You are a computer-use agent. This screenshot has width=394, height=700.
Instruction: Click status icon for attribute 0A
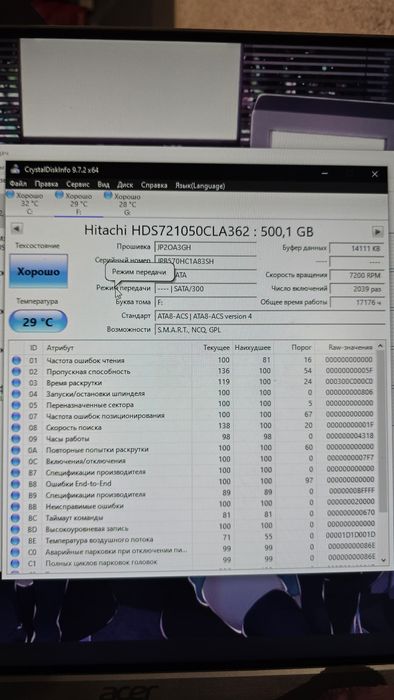point(16,450)
